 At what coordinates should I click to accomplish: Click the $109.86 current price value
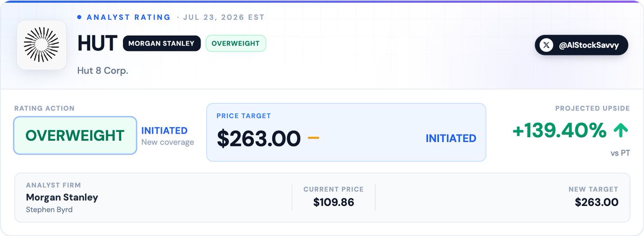pos(333,202)
